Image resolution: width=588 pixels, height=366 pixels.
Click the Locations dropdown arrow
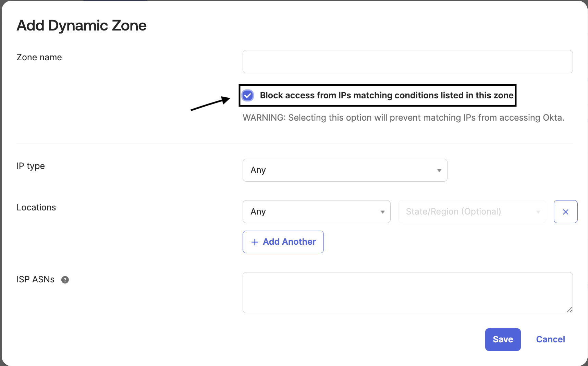pos(382,212)
